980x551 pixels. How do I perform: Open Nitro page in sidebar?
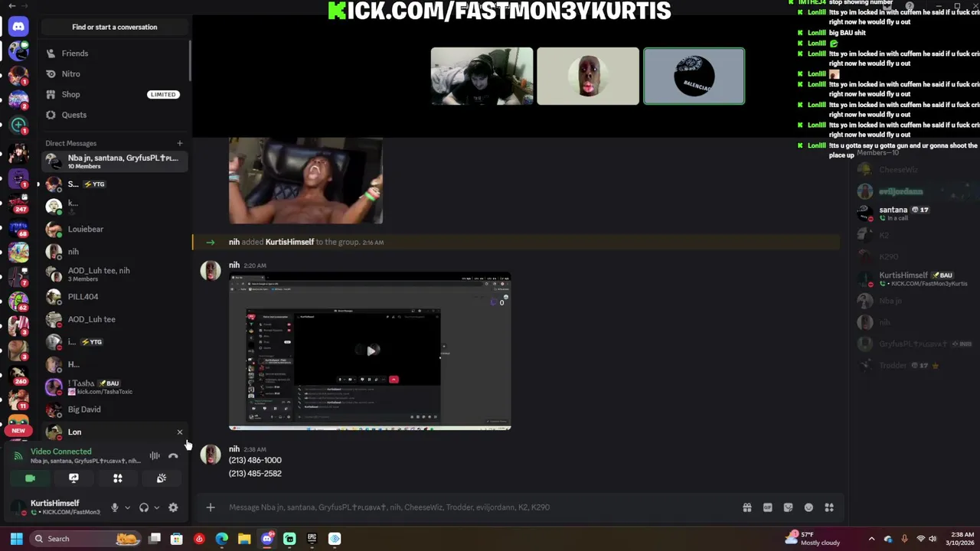point(70,74)
